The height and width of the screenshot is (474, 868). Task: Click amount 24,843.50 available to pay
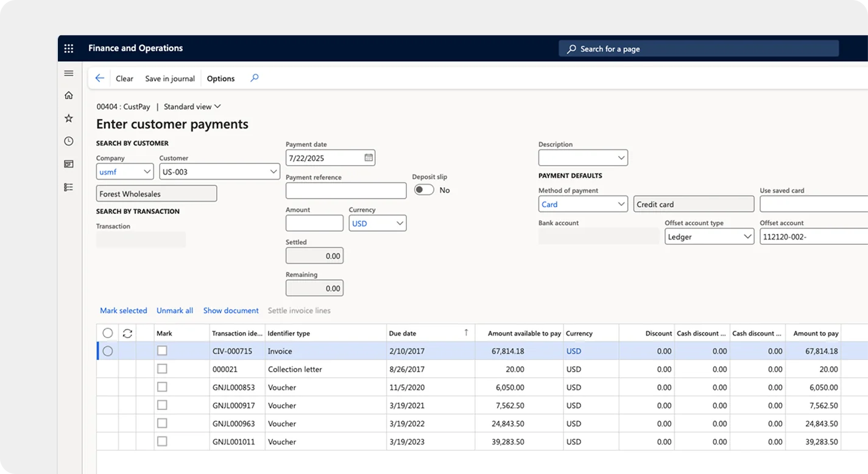click(519, 423)
